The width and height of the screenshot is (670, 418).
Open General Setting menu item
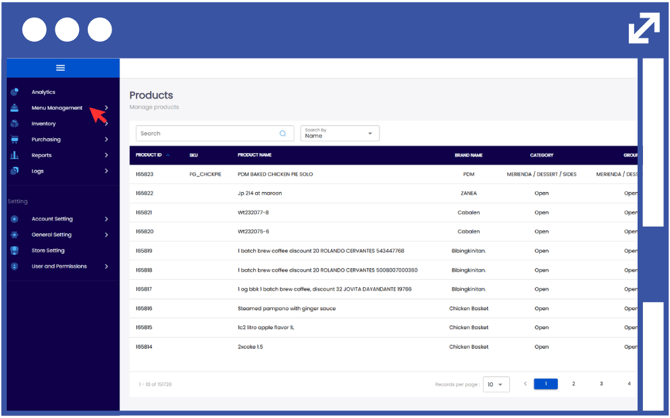point(52,235)
